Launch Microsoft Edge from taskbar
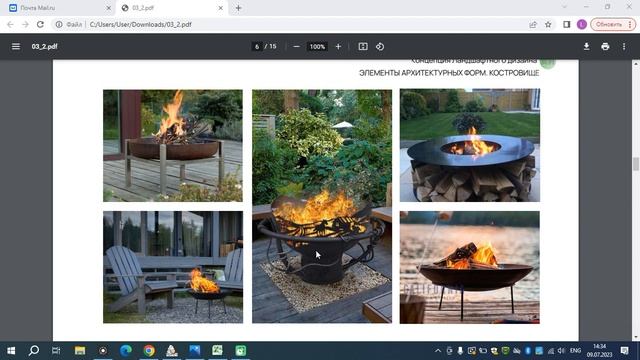Viewport: 640px width, 360px height. 126,351
